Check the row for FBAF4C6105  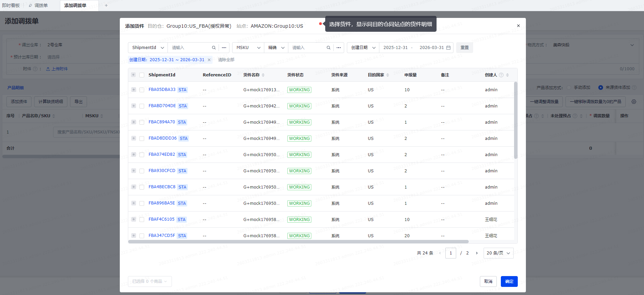(142, 220)
